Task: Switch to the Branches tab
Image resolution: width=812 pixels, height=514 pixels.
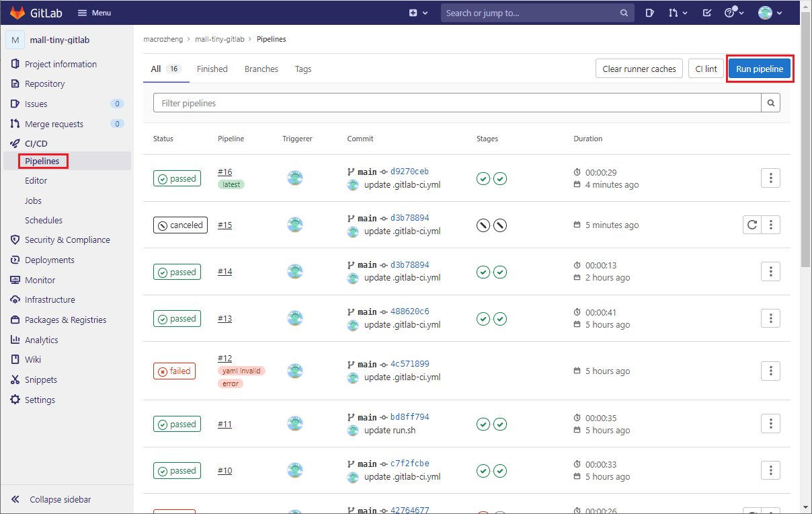Action: point(261,69)
